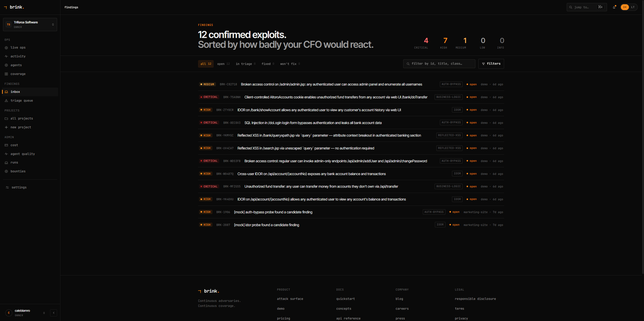Image resolution: width=644 pixels, height=321 pixels.
Task: Open mock idor finding BRK-2087
Action: pos(351,225)
